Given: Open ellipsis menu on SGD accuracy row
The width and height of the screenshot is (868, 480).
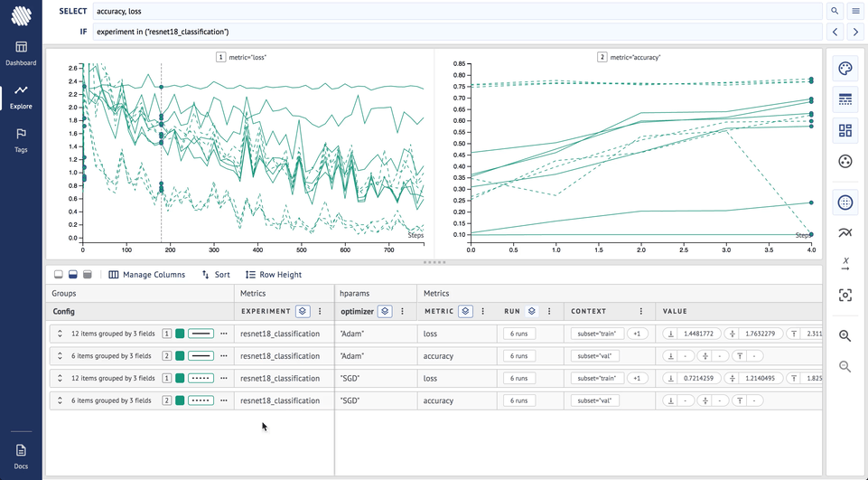Looking at the screenshot, I should [224, 400].
